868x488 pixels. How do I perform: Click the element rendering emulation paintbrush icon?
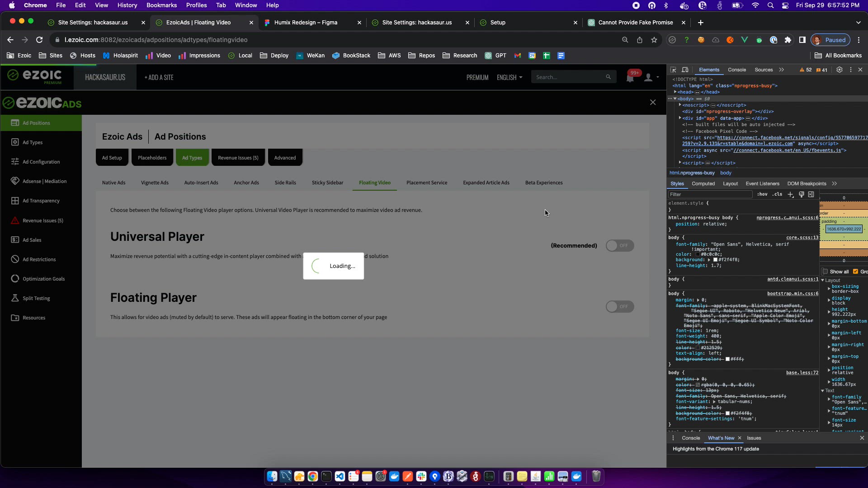click(802, 194)
